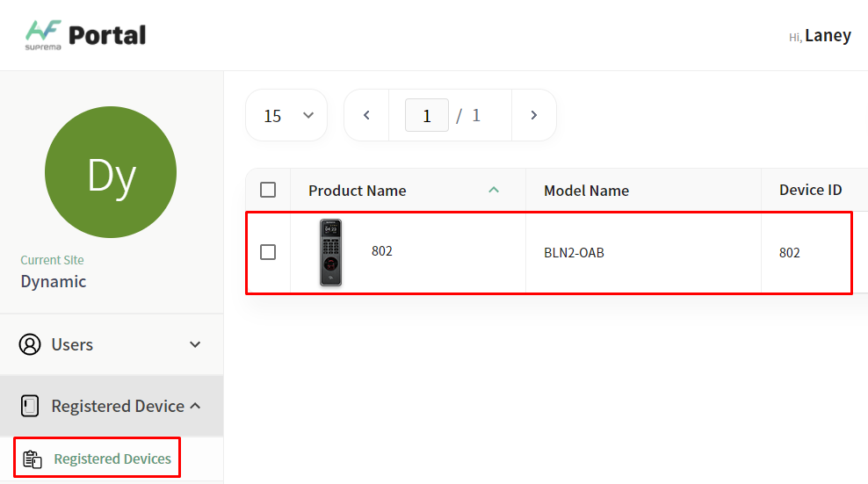Open the Registered Devices submenu item
This screenshot has width=868, height=484.
click(112, 459)
